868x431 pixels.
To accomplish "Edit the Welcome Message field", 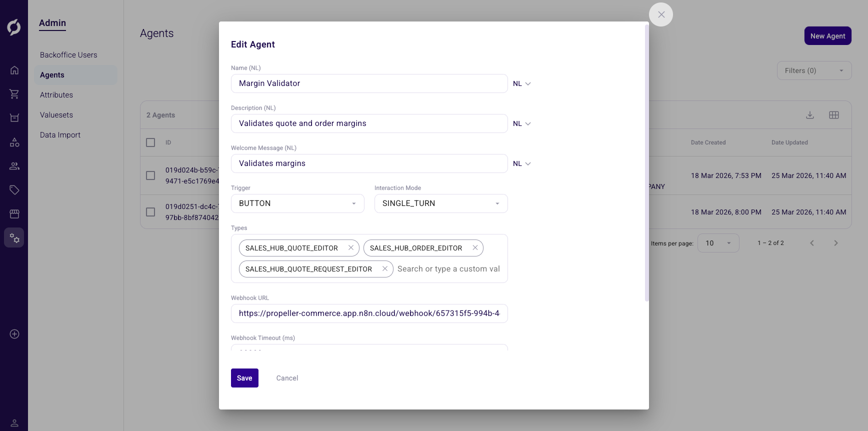I will coord(369,163).
